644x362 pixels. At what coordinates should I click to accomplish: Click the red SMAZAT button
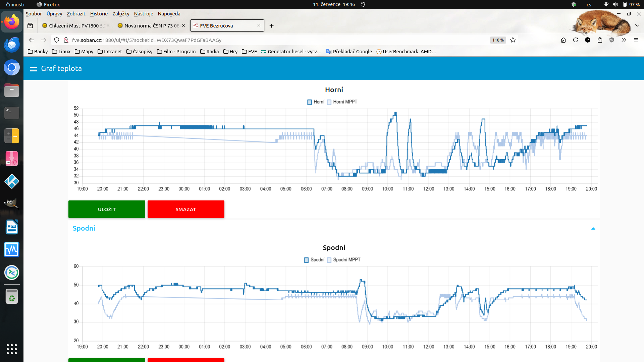(186, 209)
